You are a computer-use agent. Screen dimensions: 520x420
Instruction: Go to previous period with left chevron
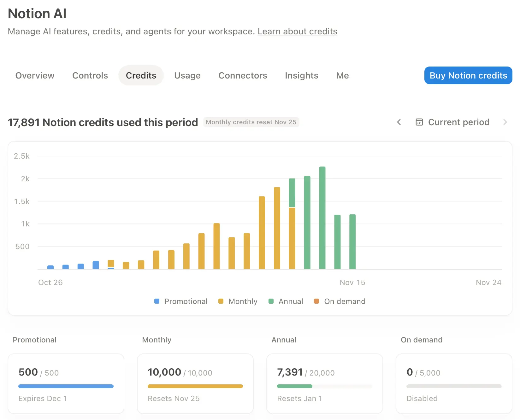coord(399,122)
